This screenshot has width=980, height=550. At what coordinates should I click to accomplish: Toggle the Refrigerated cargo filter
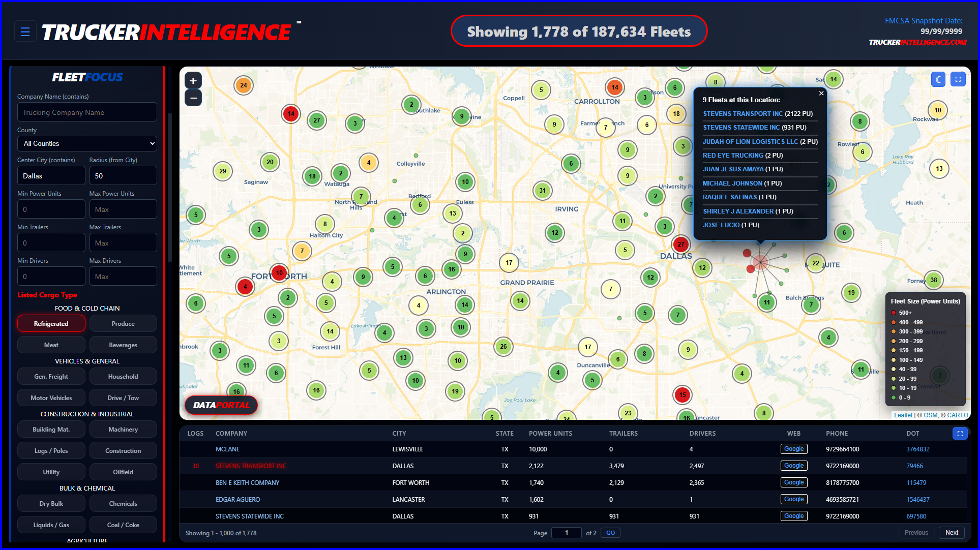click(51, 323)
